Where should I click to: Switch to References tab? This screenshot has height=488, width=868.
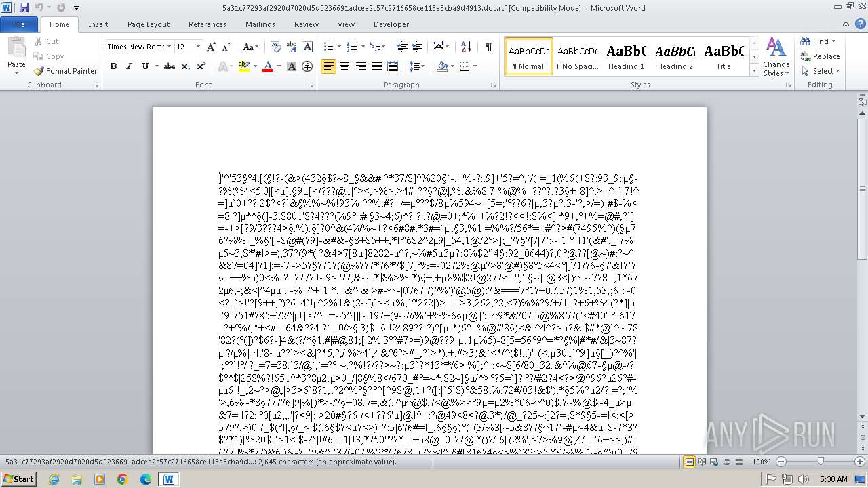tap(208, 24)
